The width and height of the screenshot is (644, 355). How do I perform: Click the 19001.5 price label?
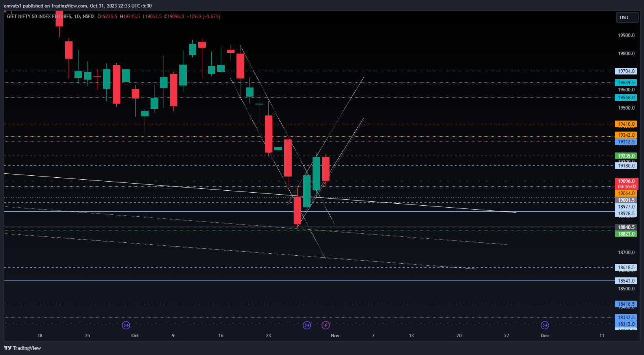click(x=626, y=200)
